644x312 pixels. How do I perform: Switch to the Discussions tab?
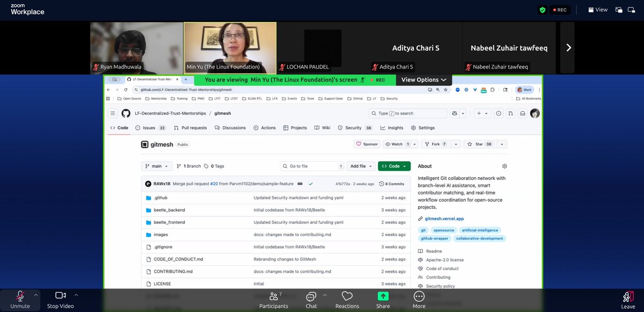coord(230,128)
